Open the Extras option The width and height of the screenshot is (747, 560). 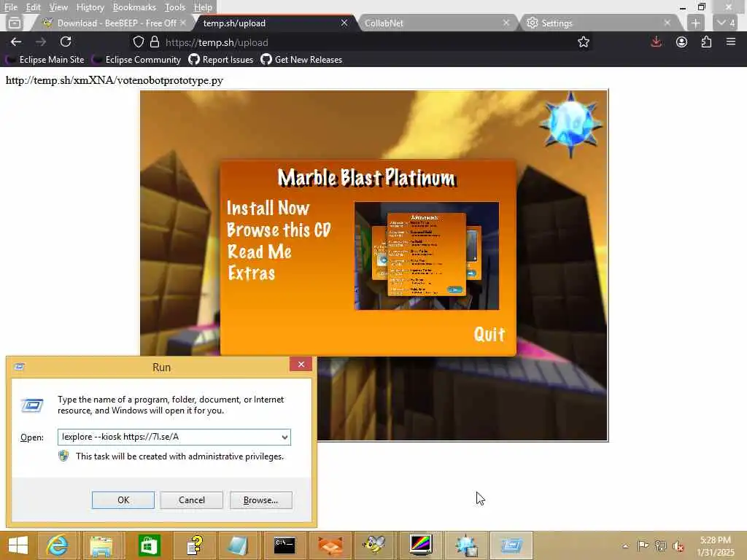[251, 273]
